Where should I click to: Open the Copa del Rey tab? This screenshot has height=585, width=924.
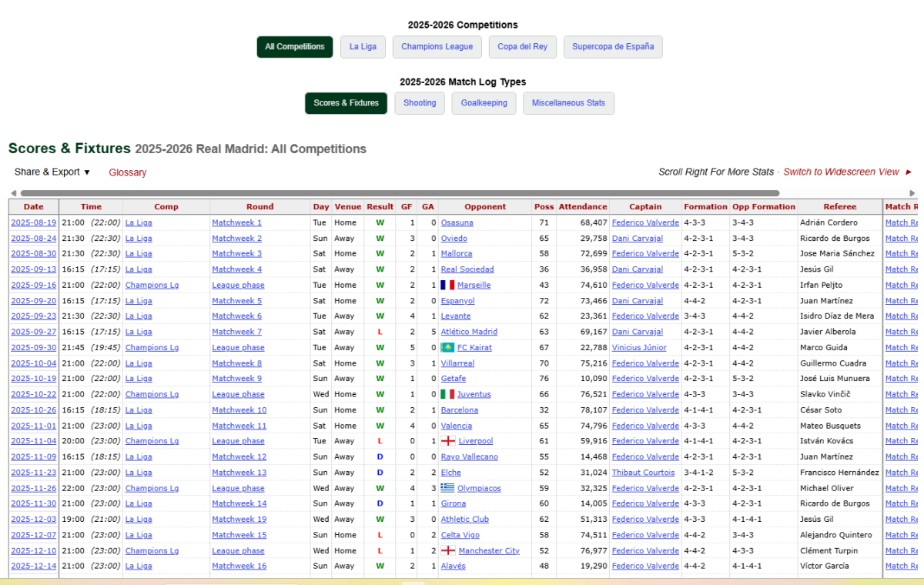pyautogui.click(x=523, y=47)
